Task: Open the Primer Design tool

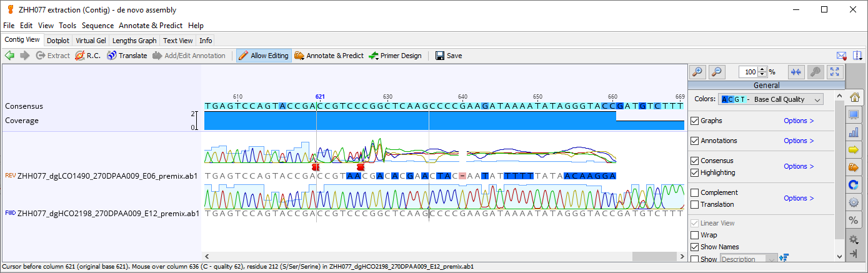Action: [x=395, y=56]
